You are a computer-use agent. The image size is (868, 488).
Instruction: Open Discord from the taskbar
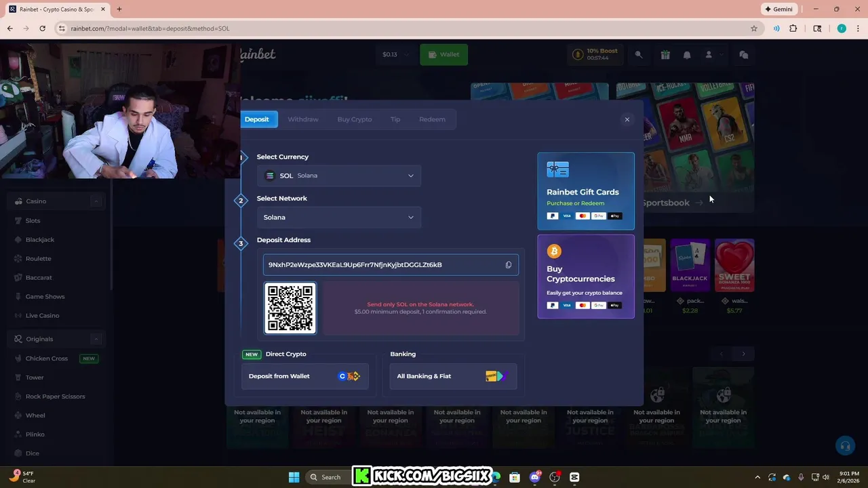point(535,477)
